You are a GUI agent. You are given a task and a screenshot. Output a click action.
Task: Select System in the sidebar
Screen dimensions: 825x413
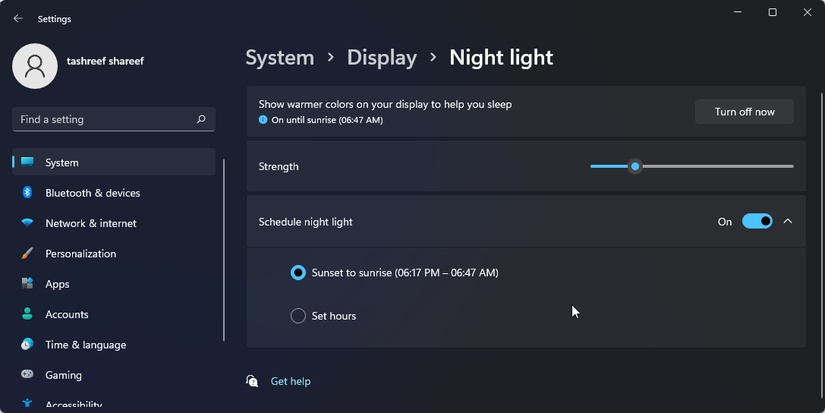point(62,162)
